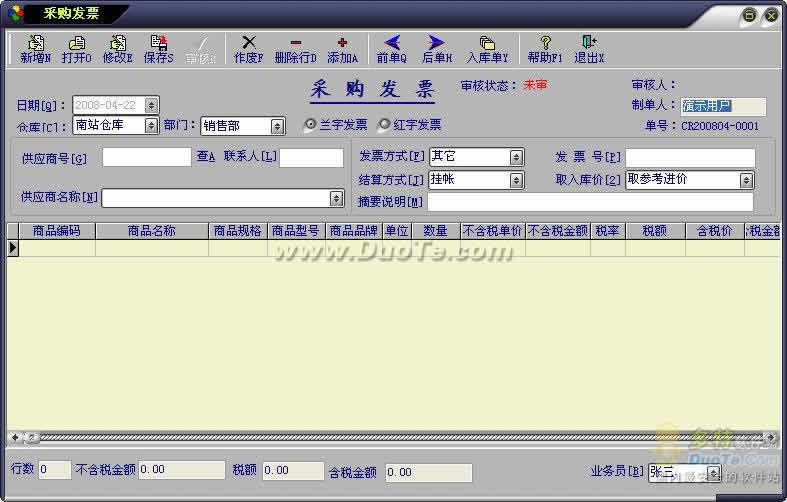Click the 不含税单价 column header
The width and height of the screenshot is (787, 502).
[493, 231]
